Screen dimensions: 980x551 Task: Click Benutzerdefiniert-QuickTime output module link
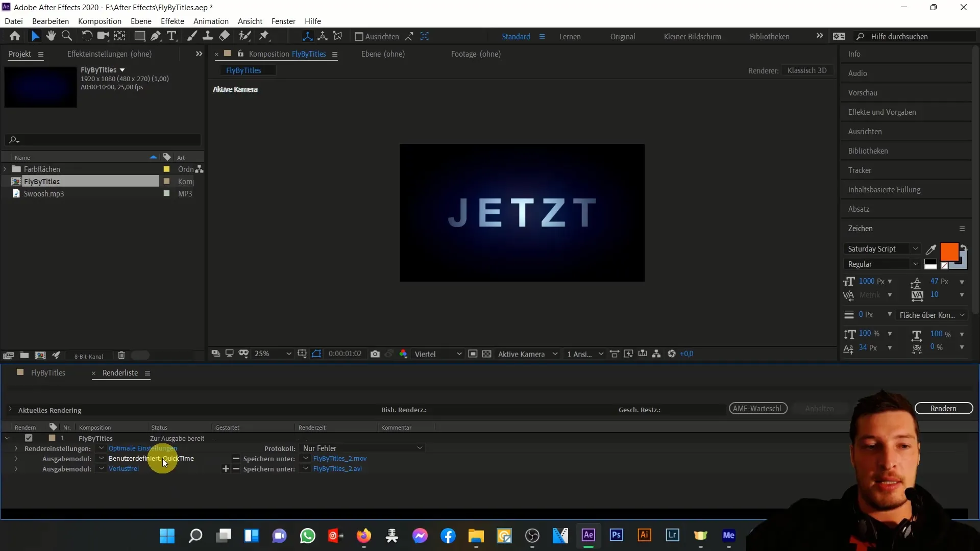click(x=152, y=458)
